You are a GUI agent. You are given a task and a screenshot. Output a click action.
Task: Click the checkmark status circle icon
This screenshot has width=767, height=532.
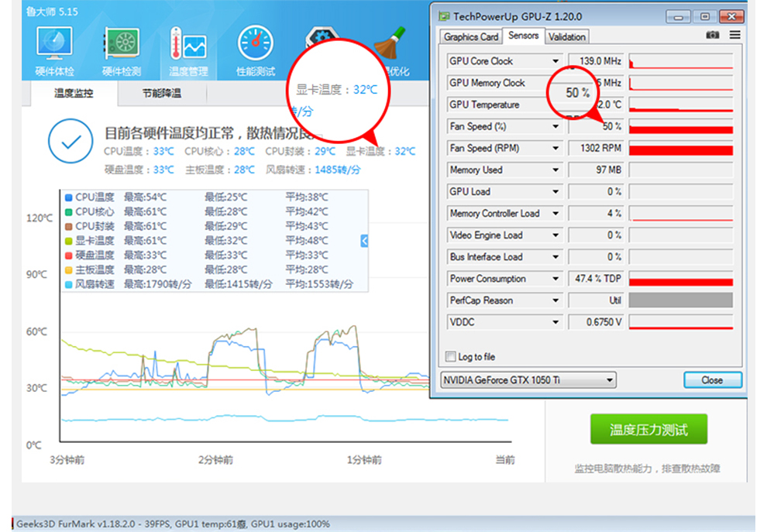71,141
